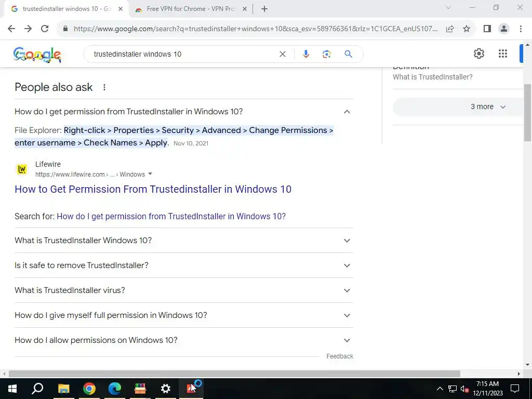Search by image with Google Lens icon
Screen dimensions: 532x399
326,54
